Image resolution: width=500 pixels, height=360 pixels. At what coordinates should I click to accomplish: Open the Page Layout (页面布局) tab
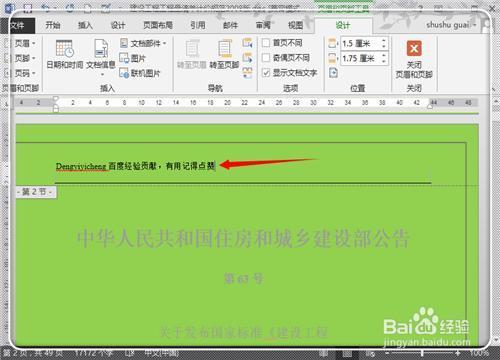[158, 25]
